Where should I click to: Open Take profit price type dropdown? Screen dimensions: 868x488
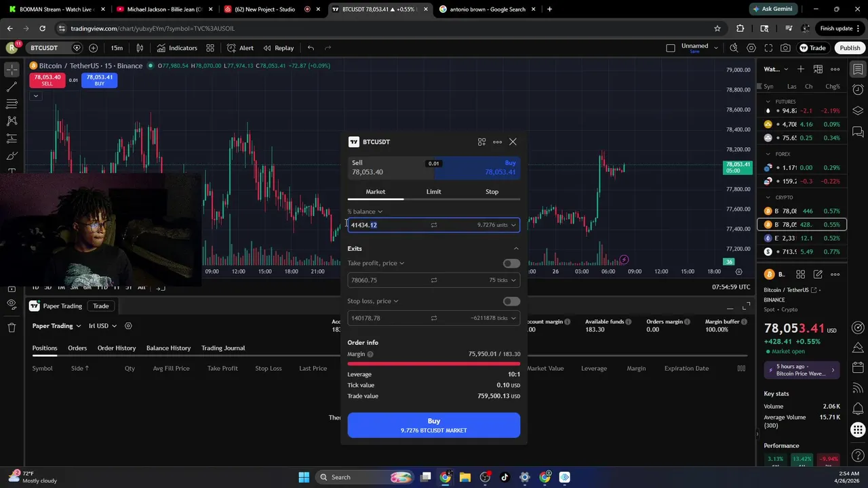[376, 263]
